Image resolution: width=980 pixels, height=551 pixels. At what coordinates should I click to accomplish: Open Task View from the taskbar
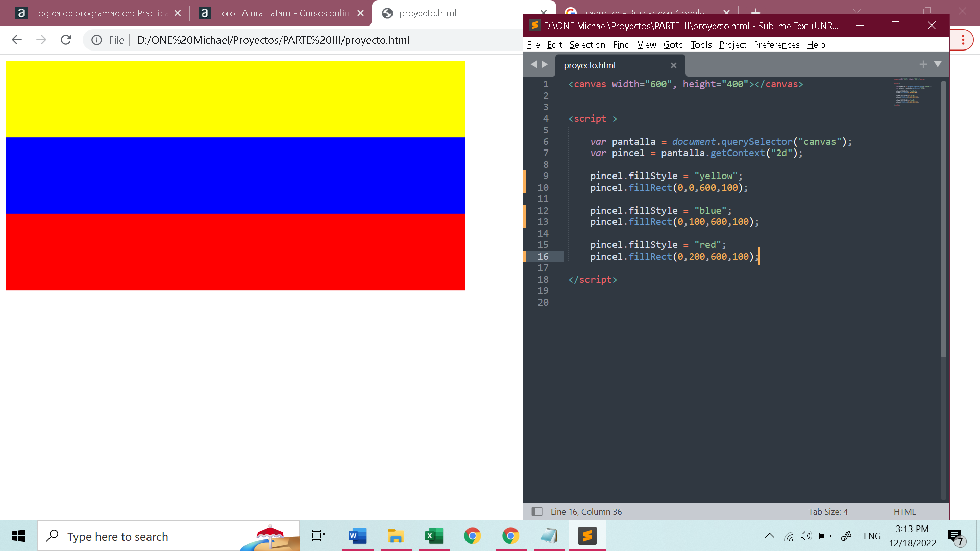tap(318, 536)
